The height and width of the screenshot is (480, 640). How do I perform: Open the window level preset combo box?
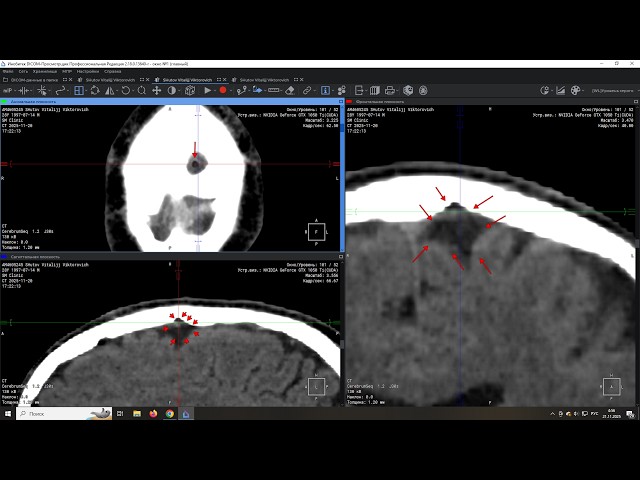coord(615,91)
